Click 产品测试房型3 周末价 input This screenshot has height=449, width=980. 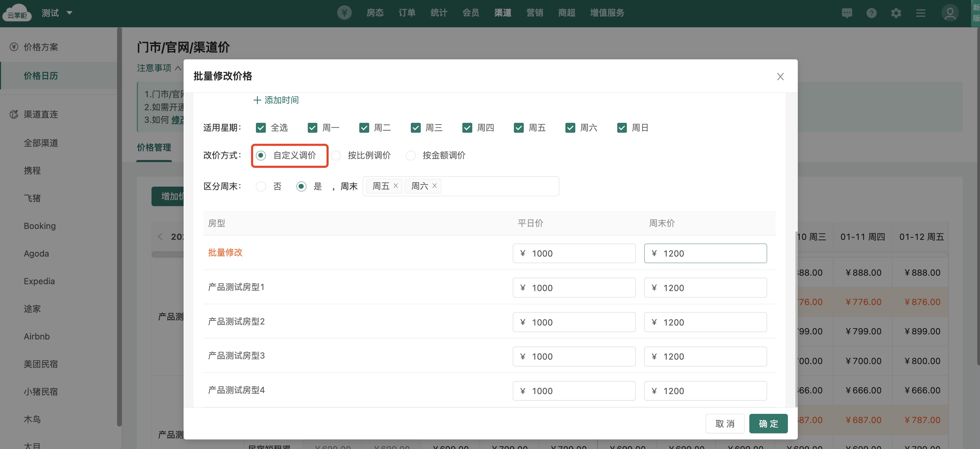(705, 357)
